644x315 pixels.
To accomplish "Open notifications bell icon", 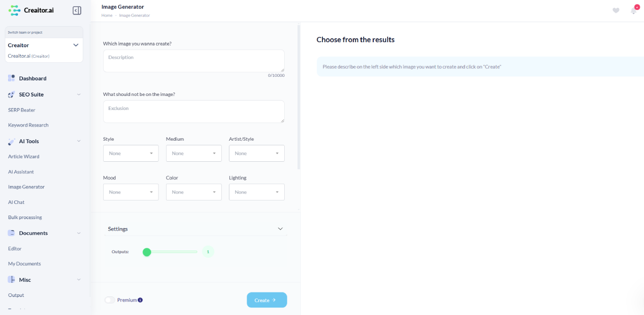I will tap(634, 10).
